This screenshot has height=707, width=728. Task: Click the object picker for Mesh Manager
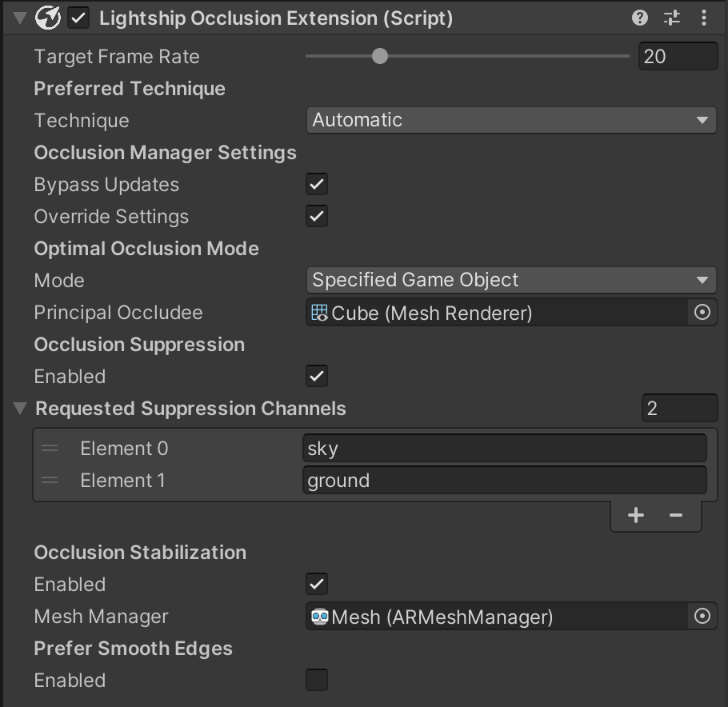point(702,616)
